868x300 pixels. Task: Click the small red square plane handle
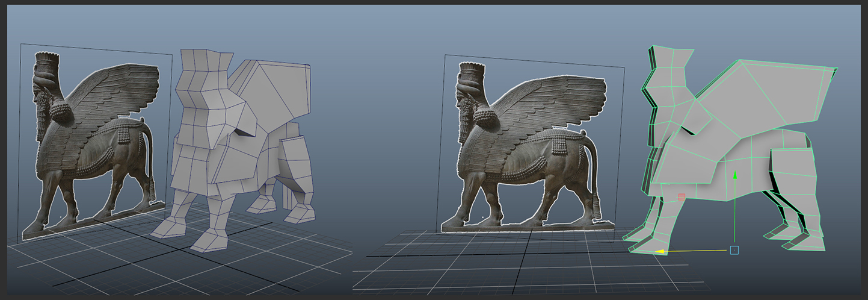(x=682, y=197)
